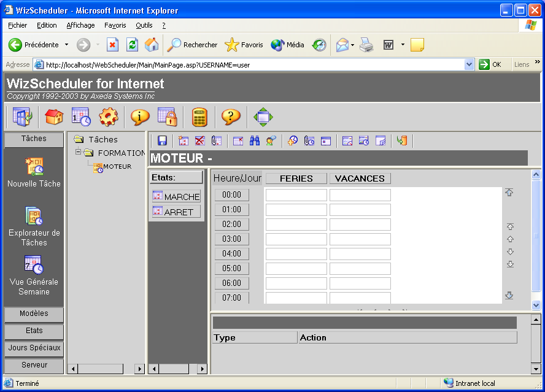Image resolution: width=545 pixels, height=392 pixels.
Task: Click the four green arrows full-screen icon
Action: coord(263,117)
